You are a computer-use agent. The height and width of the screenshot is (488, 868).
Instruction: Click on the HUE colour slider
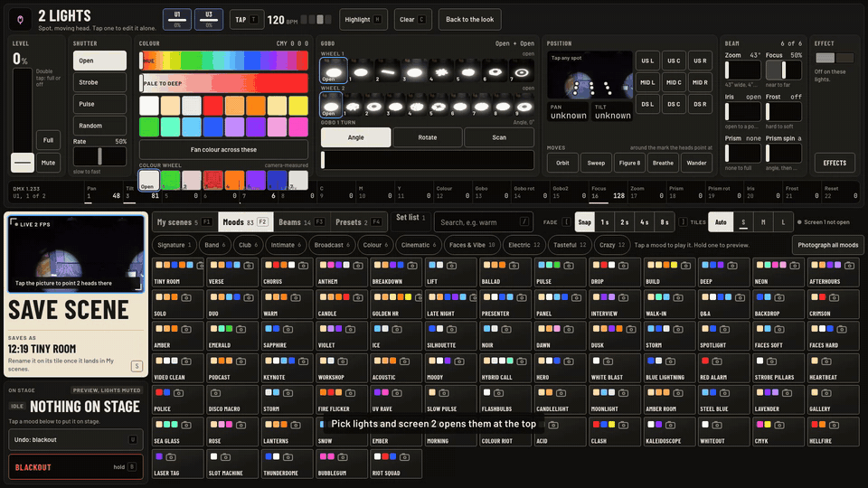click(223, 61)
